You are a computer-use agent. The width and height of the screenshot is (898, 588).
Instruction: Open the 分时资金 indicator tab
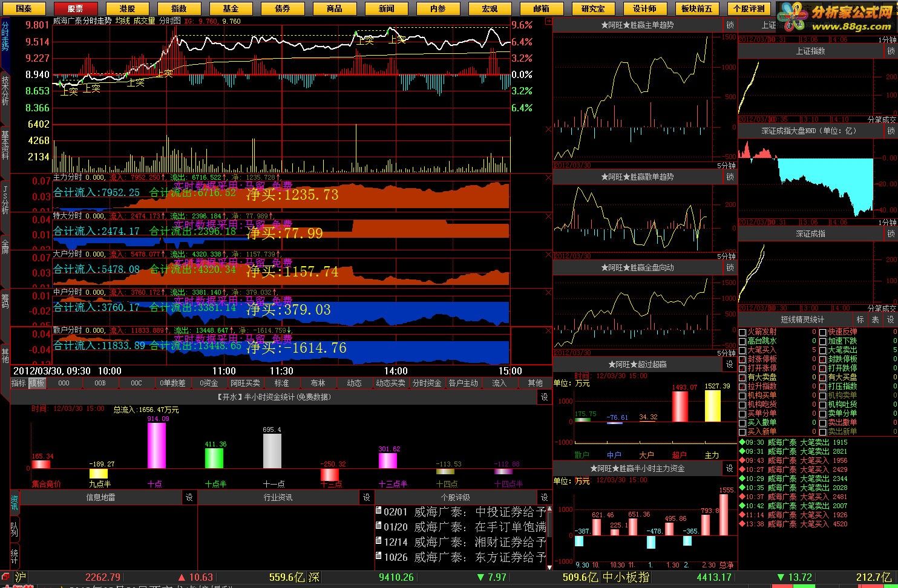click(427, 383)
